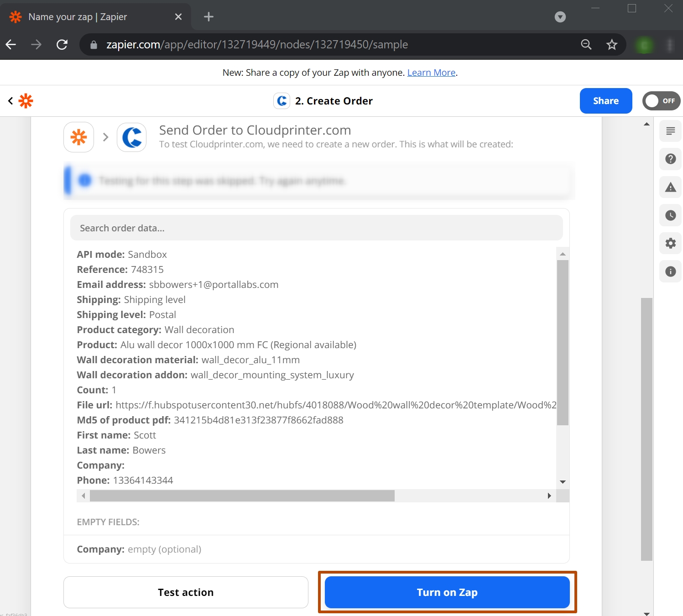Open Zap details info icon

pyautogui.click(x=671, y=271)
